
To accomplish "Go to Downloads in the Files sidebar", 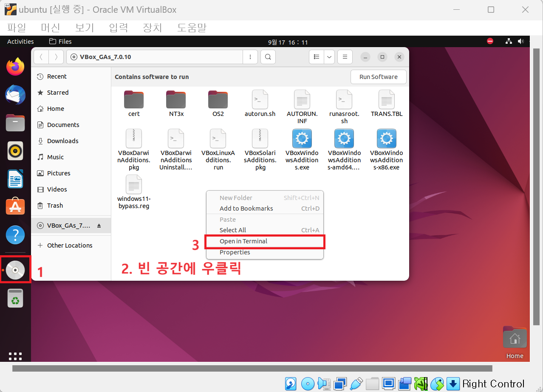I will click(71, 141).
